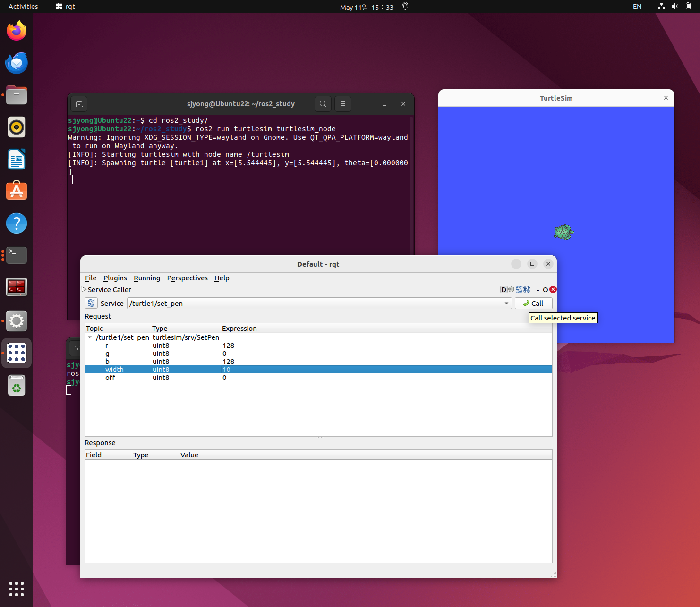Open the clock and calendar in top bar

pyautogui.click(x=367, y=7)
